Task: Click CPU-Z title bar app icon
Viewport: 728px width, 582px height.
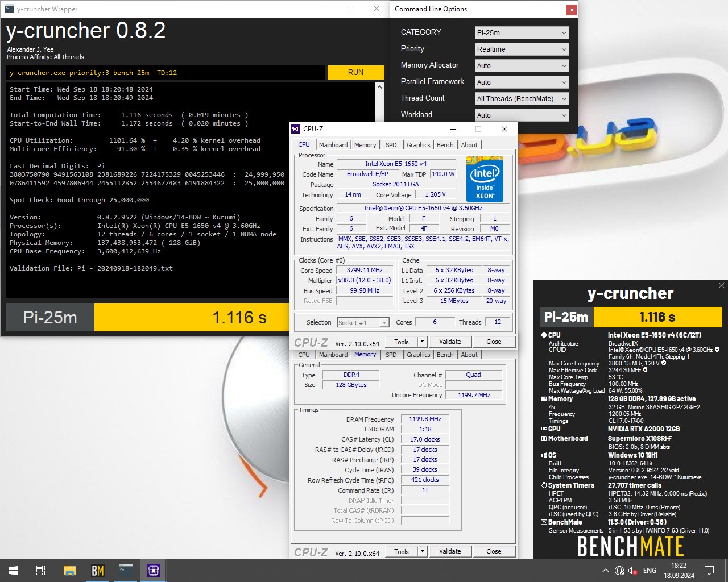Action: click(296, 129)
